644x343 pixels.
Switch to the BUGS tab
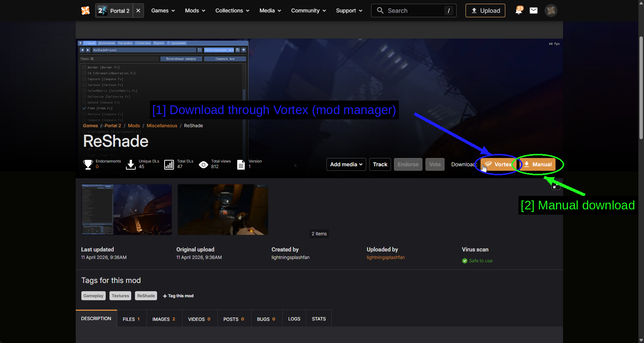pos(267,319)
